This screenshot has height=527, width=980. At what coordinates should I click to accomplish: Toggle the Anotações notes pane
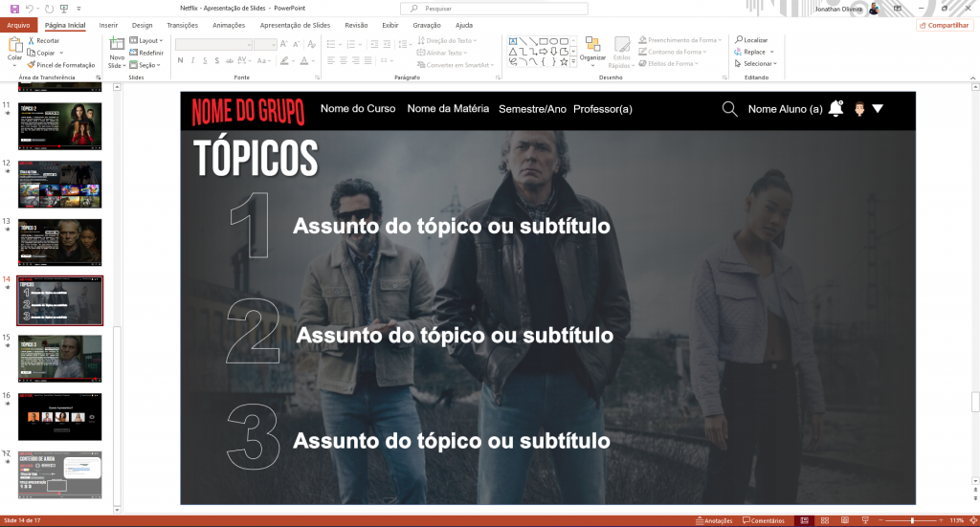tap(714, 520)
